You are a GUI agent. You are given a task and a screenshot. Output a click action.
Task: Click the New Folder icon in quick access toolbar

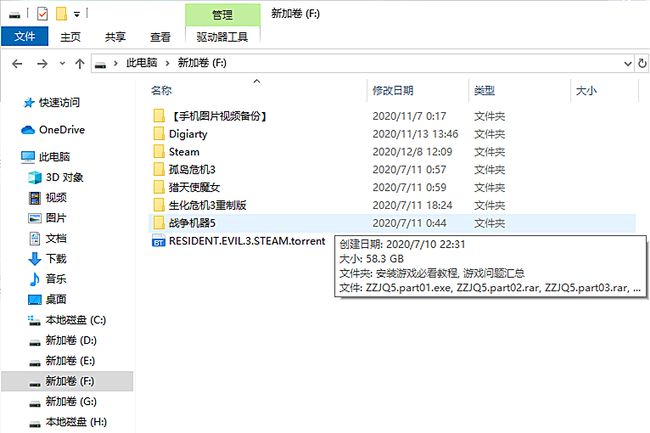[61, 14]
